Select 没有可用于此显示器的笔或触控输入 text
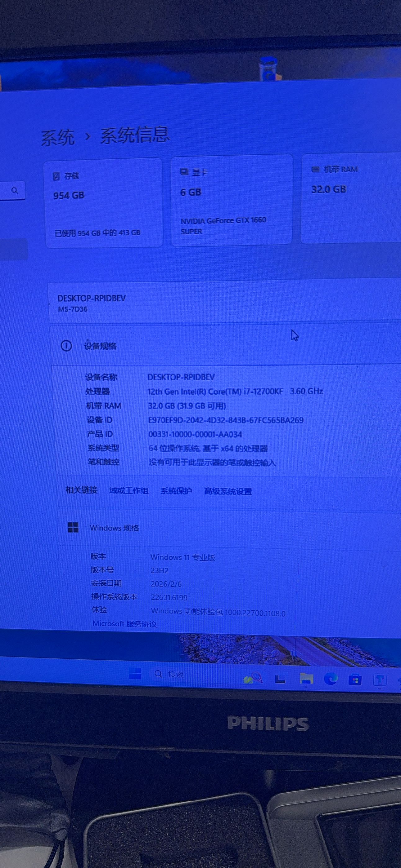401x868 pixels. 213,462
